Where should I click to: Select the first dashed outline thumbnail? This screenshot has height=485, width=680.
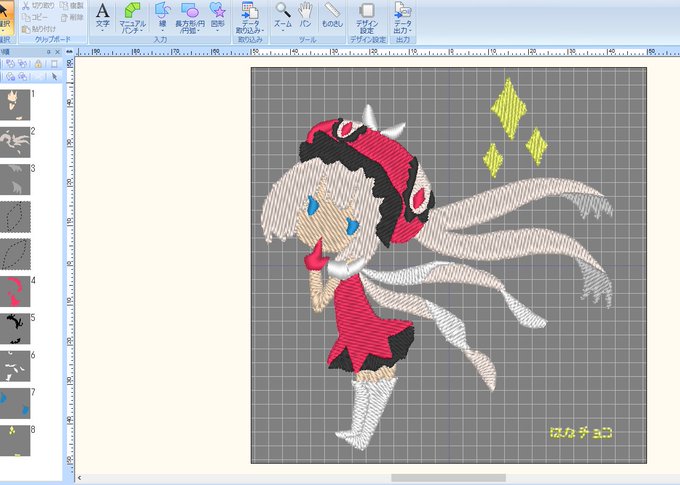coord(15,217)
